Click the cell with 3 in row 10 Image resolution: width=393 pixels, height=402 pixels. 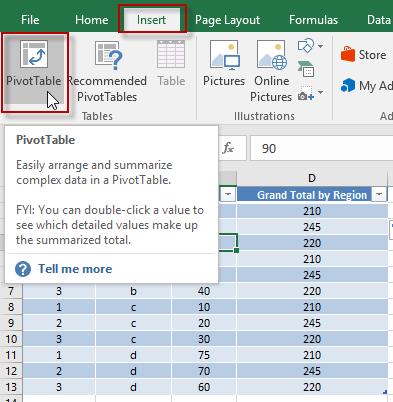(59, 339)
